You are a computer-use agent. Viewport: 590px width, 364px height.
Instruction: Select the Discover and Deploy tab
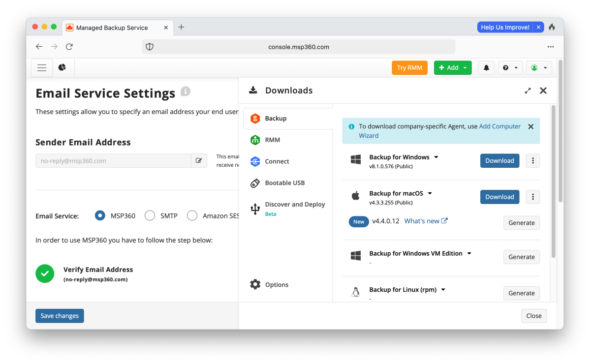click(x=288, y=209)
